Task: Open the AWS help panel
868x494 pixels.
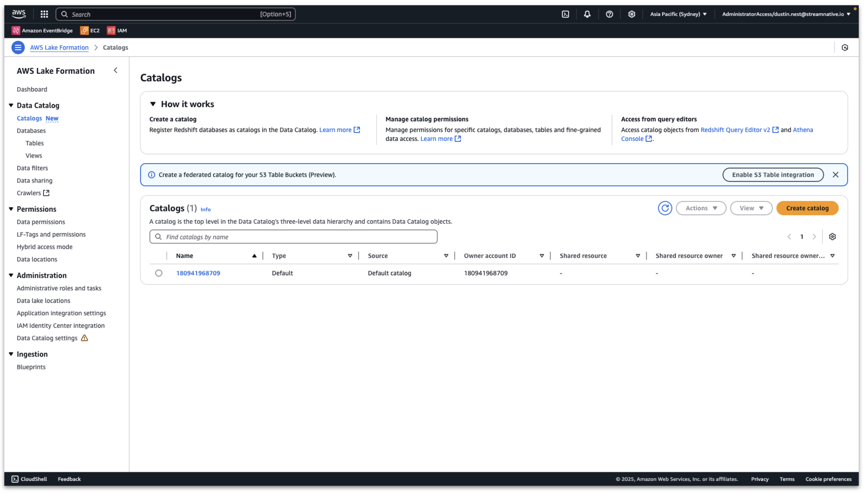Action: coord(609,14)
